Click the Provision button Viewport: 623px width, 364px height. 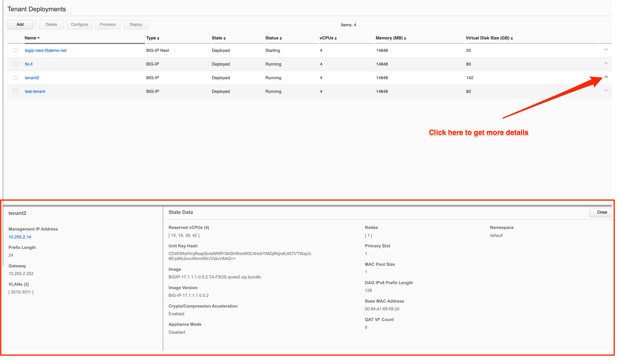click(108, 25)
